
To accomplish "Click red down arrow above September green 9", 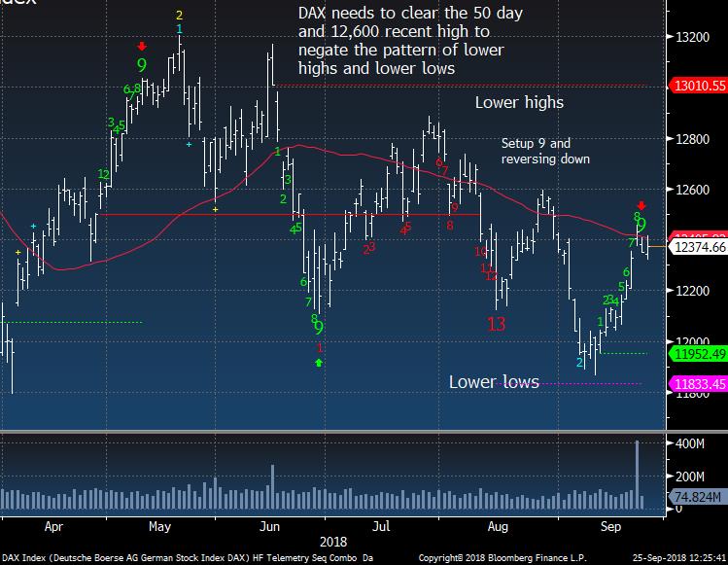I will pos(641,205).
